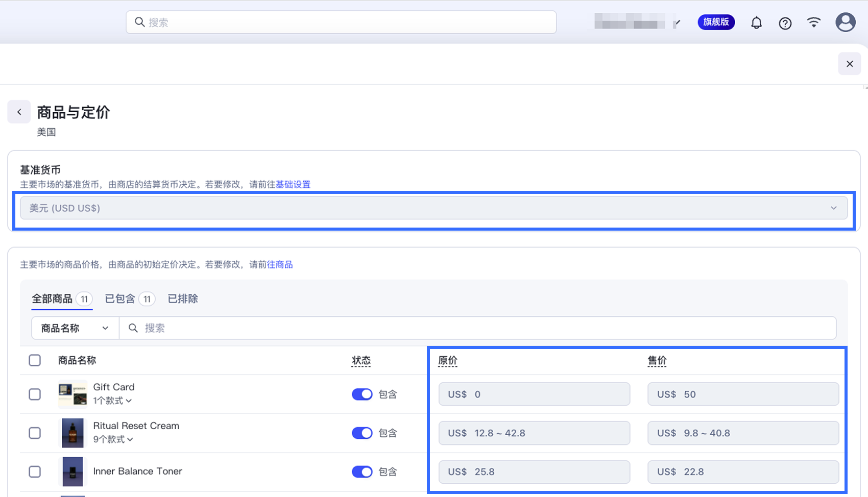Viewport: 868px width, 497px height.
Task: Follow the 往商品 link
Action: click(280, 264)
